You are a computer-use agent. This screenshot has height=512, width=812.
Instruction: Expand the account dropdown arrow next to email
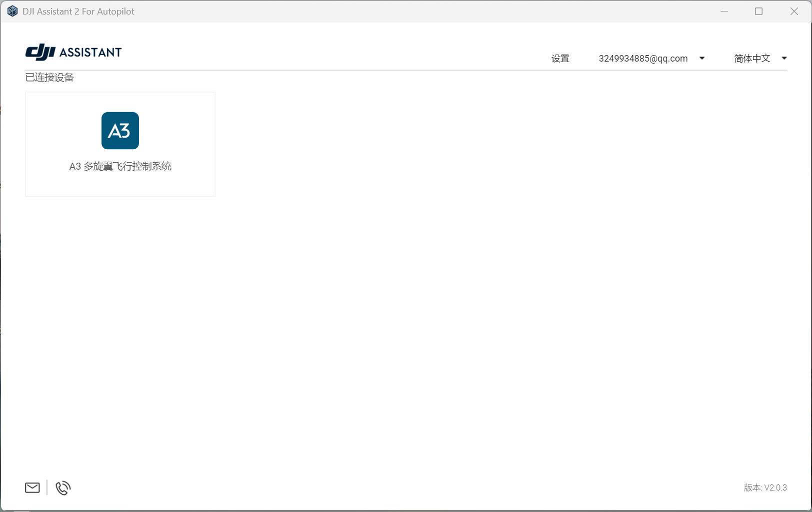(702, 59)
